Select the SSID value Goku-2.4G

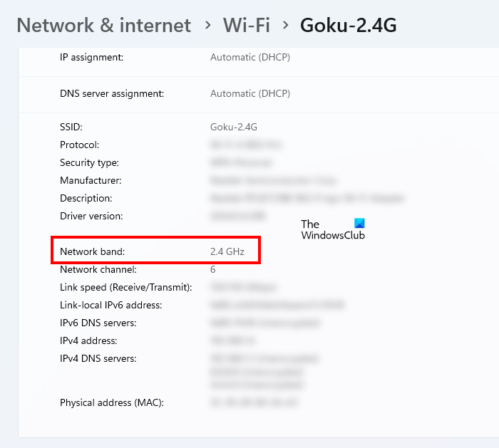tap(233, 127)
